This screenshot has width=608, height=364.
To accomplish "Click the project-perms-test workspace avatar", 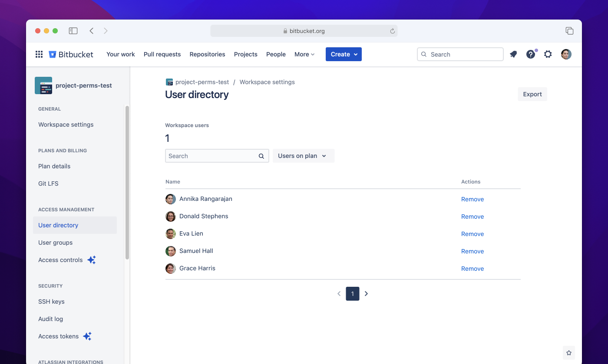I will tap(43, 85).
